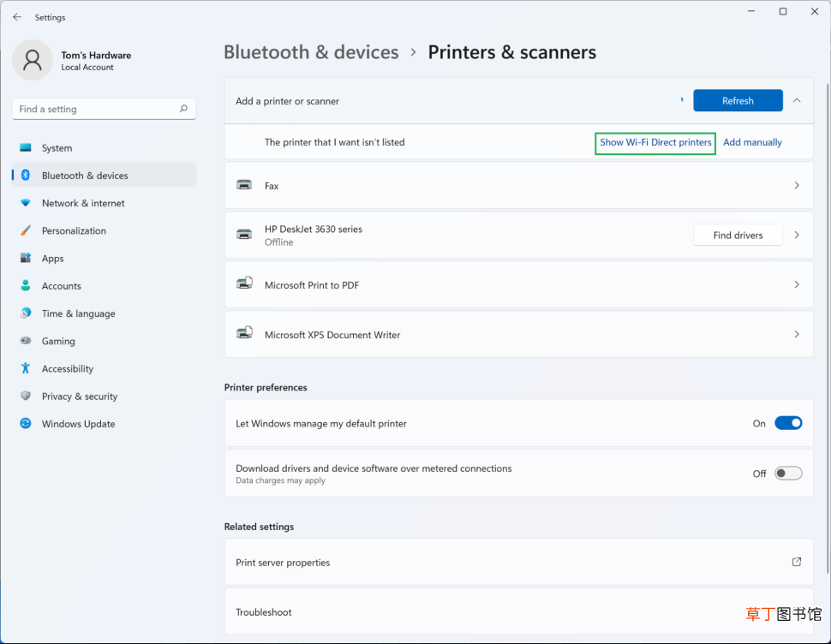Click the Accounts person icon

click(x=26, y=285)
